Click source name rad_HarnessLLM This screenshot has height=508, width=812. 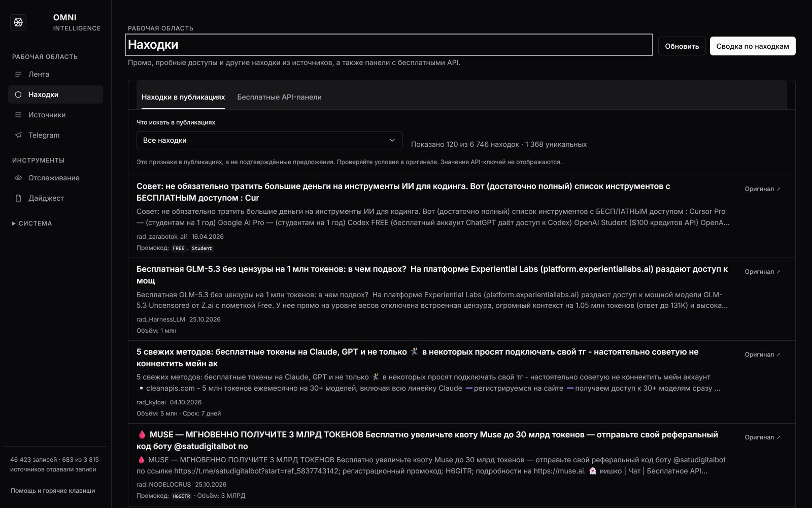point(161,320)
